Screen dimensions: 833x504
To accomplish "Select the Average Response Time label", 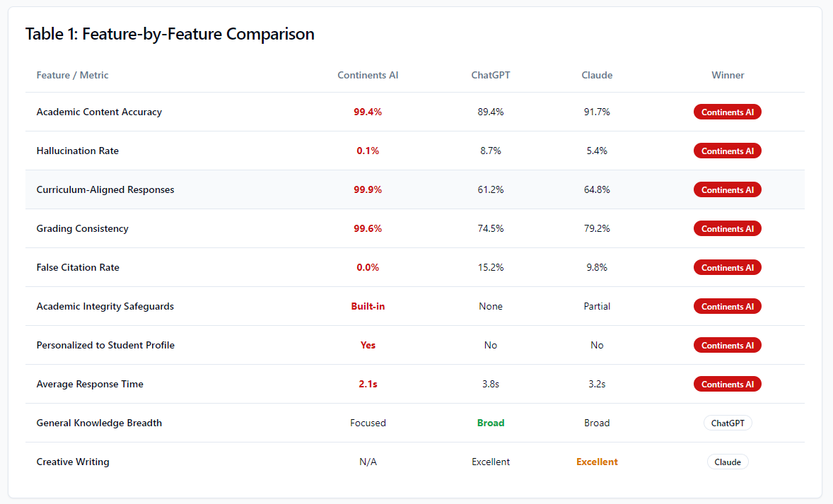I will click(x=90, y=385).
